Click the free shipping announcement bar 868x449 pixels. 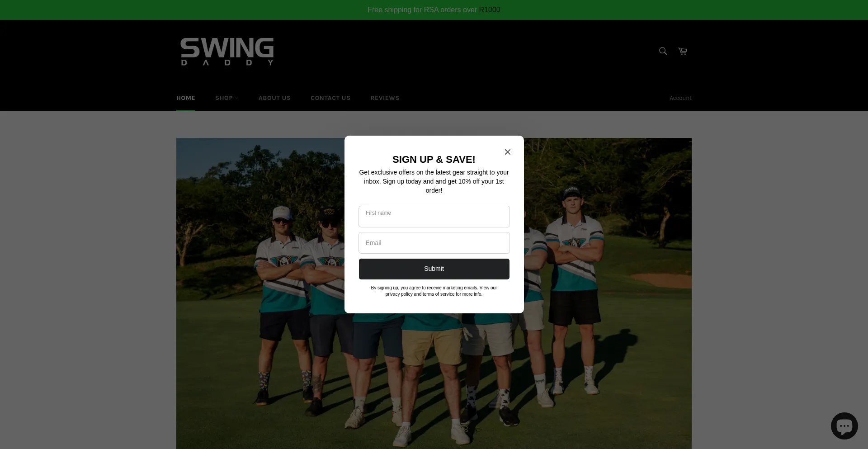point(434,10)
